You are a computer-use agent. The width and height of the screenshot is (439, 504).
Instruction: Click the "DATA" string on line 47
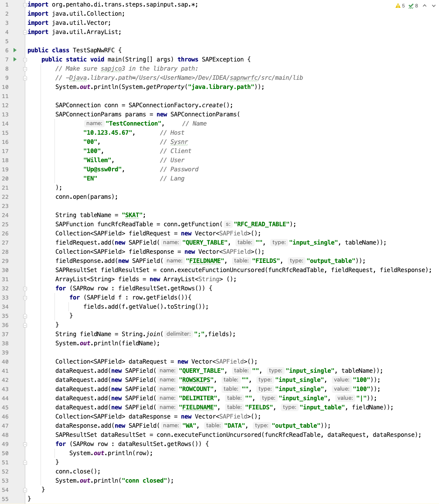coord(235,426)
